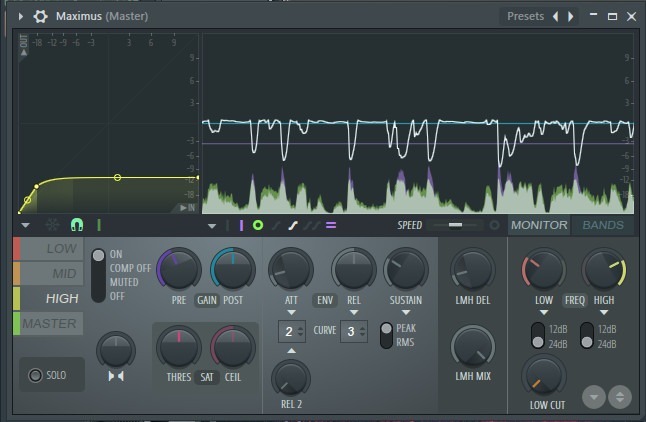Viewport: 646px width, 422px height.
Task: Click the up arrow above REL 2
Action: tap(291, 351)
